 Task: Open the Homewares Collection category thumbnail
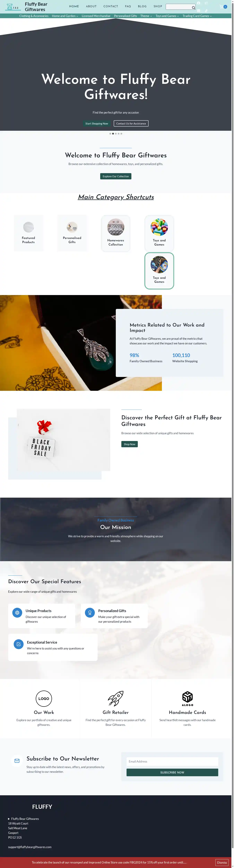pyautogui.click(x=116, y=227)
